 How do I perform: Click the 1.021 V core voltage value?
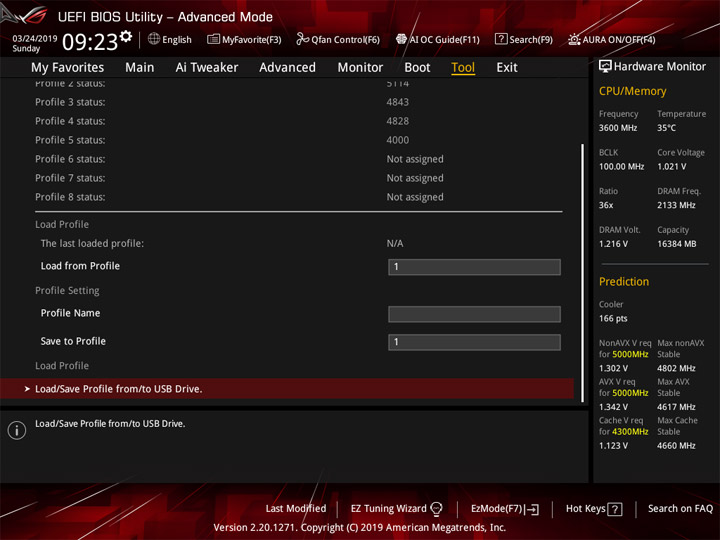[672, 166]
